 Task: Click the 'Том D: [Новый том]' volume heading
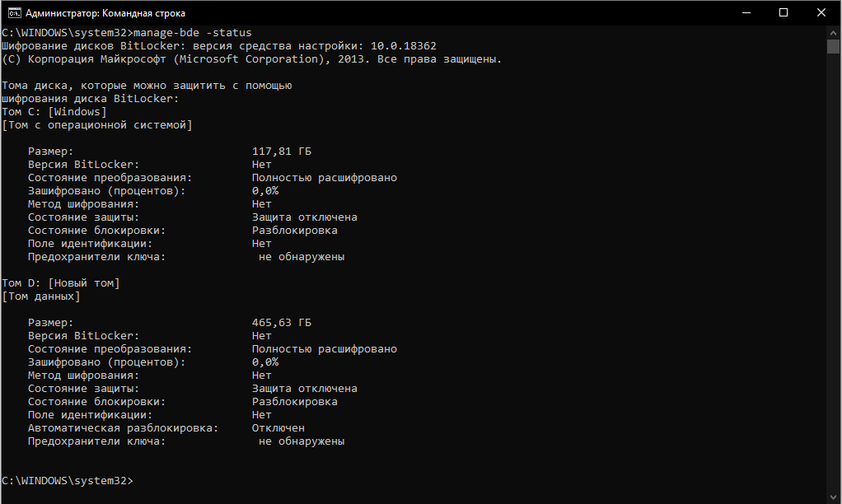[x=61, y=283]
